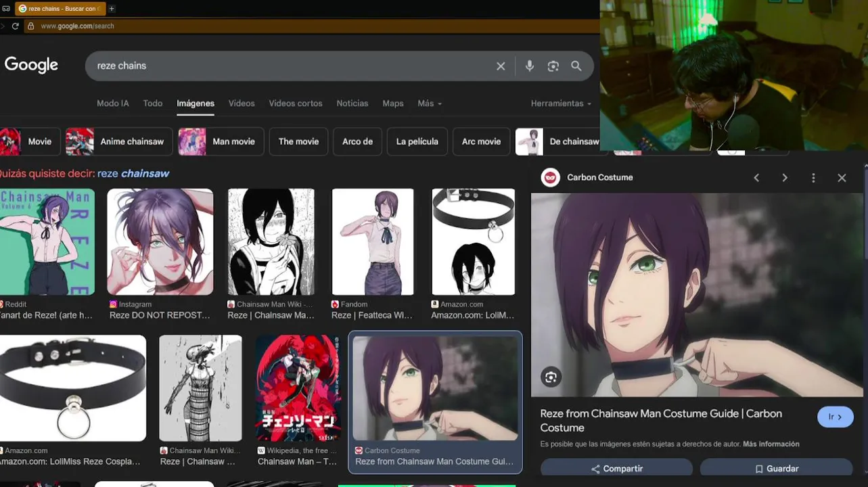The image size is (868, 487).
Task: Open Bomb Devil manga wiki thumbnail
Action: pyautogui.click(x=200, y=388)
